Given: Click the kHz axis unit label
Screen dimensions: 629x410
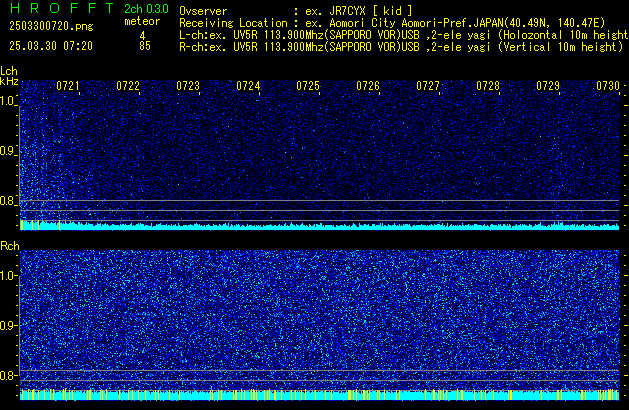Looking at the screenshot, I should 9,81.
